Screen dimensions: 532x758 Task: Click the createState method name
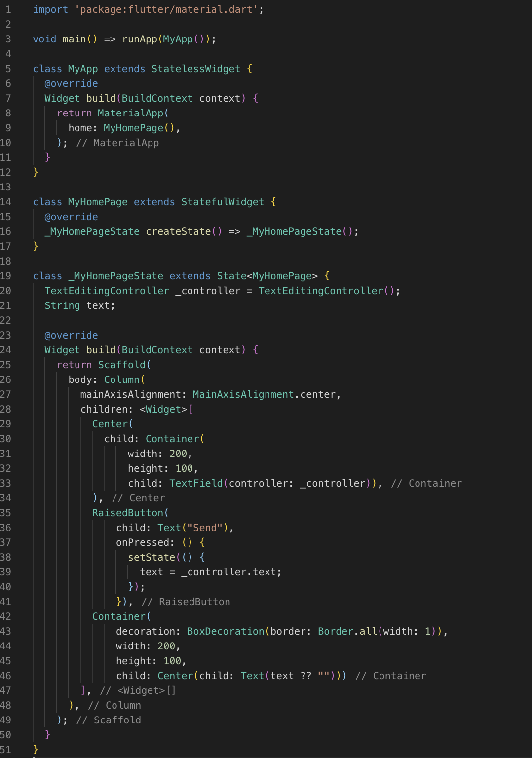point(178,232)
